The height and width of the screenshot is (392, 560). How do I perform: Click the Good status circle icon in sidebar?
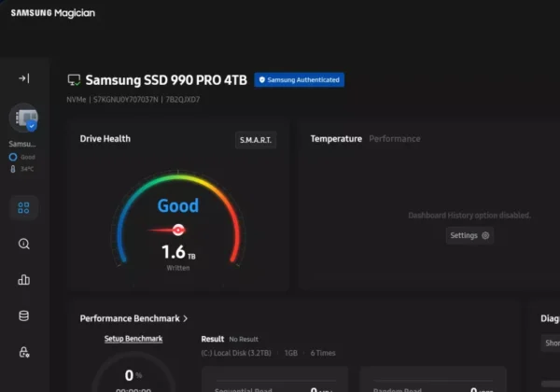pos(13,157)
